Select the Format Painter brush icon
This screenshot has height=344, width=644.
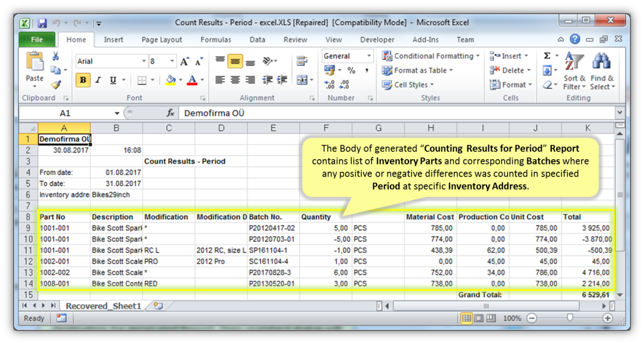click(56, 85)
